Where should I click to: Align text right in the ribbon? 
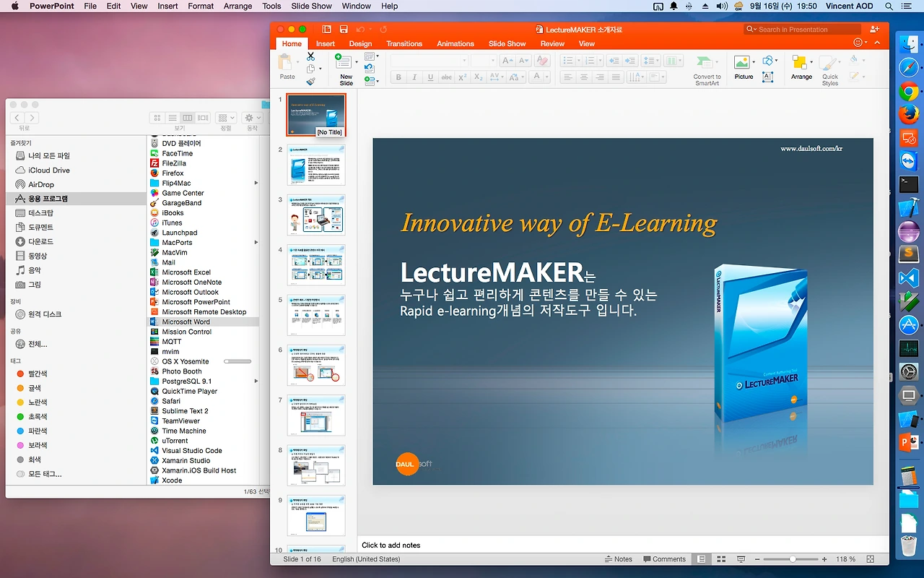(x=600, y=77)
